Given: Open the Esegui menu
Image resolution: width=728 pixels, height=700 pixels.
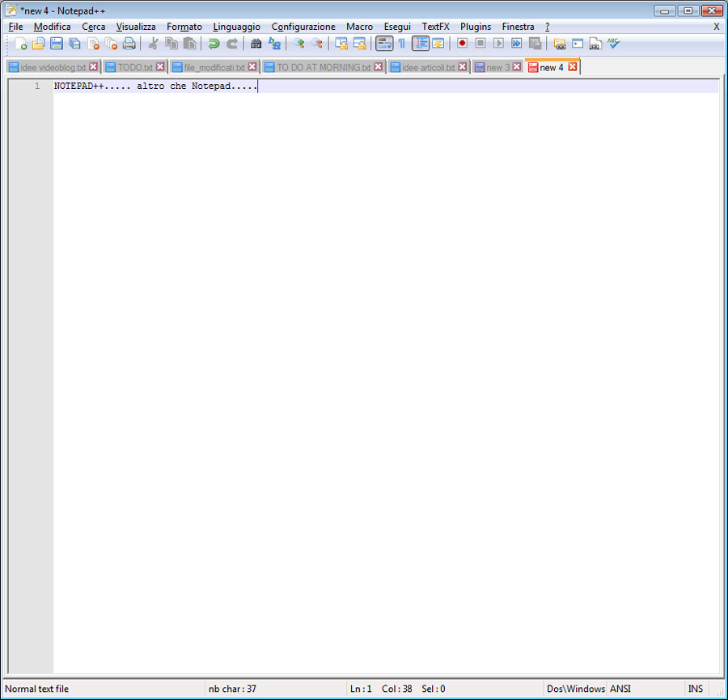Looking at the screenshot, I should click(x=397, y=27).
